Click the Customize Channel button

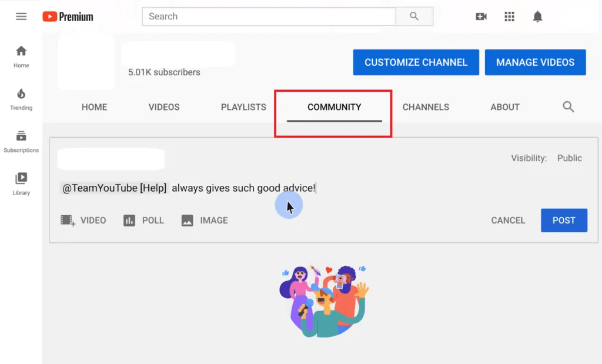[x=416, y=62]
